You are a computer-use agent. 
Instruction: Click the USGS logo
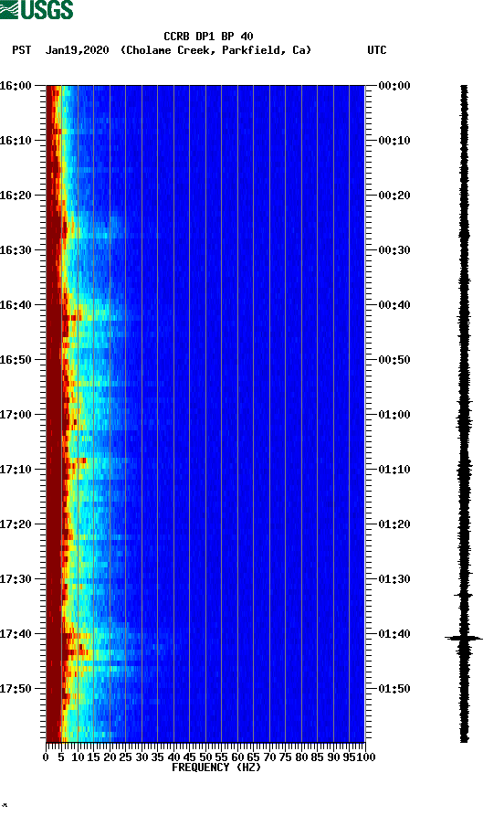[x=37, y=9]
